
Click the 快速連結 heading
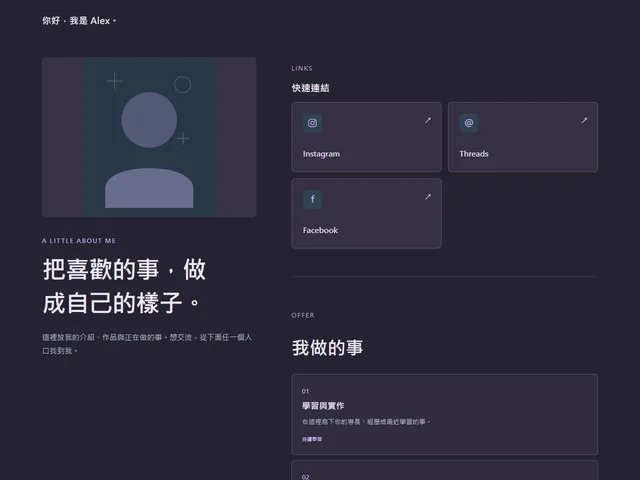click(x=310, y=88)
